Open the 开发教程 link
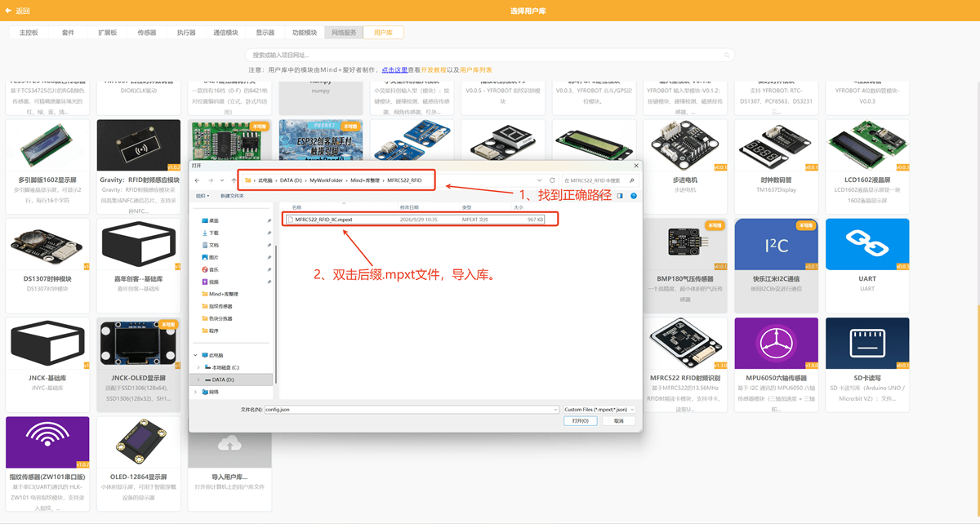Image resolution: width=980 pixels, height=524 pixels. 434,70
